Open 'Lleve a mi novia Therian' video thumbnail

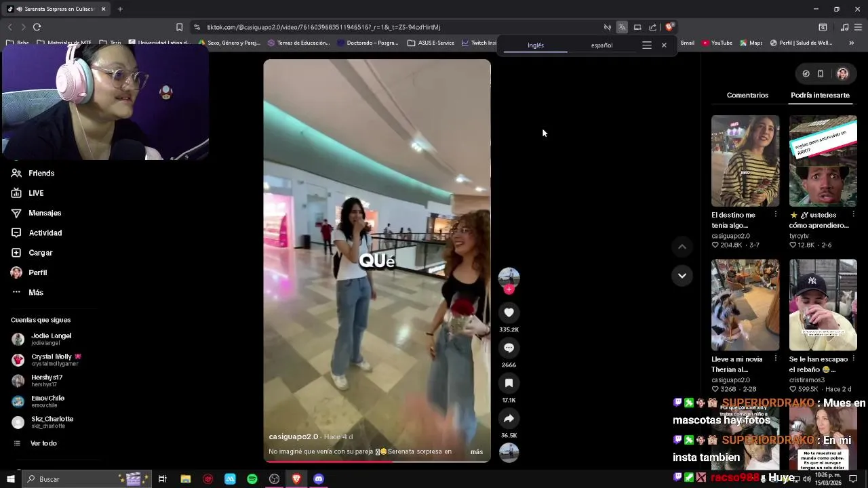[x=745, y=305]
